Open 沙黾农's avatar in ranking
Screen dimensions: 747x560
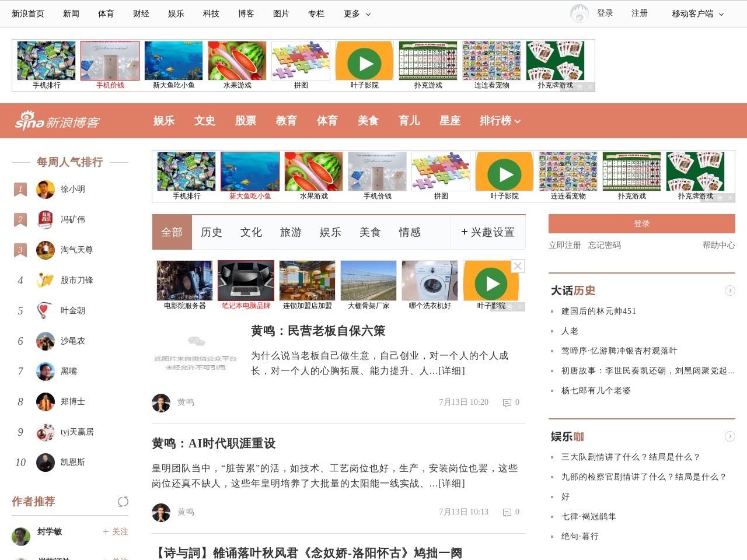point(46,341)
